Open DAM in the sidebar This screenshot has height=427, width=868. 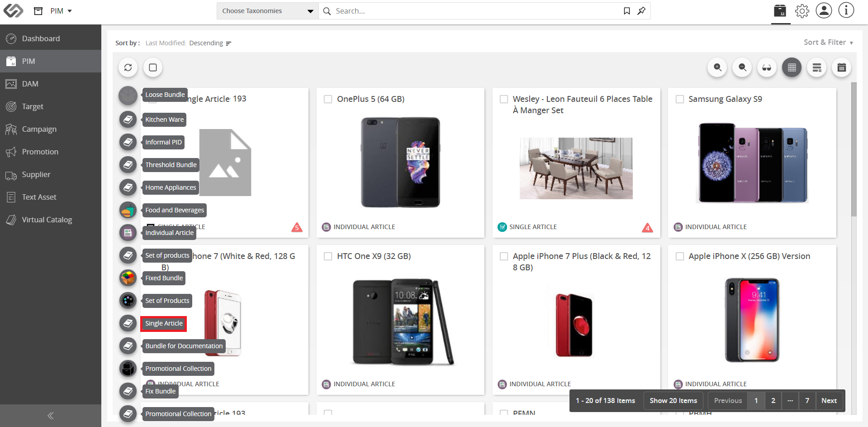(51, 84)
